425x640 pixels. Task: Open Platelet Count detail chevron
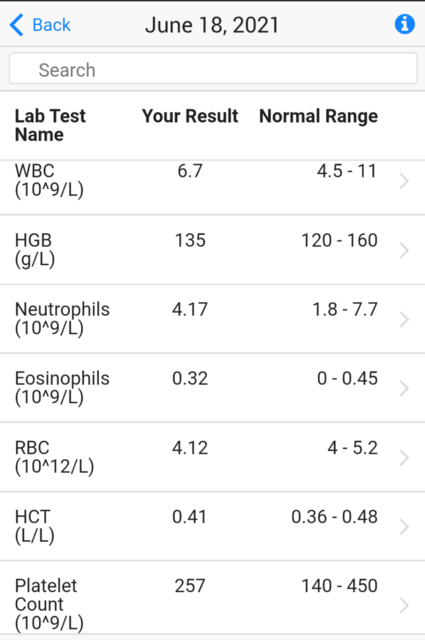coord(404,605)
